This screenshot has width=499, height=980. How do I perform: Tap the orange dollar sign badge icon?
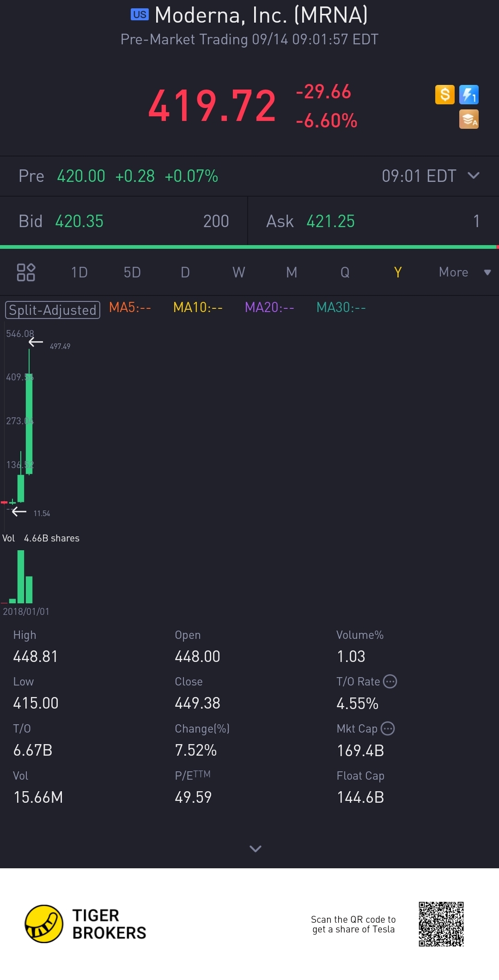pos(444,95)
